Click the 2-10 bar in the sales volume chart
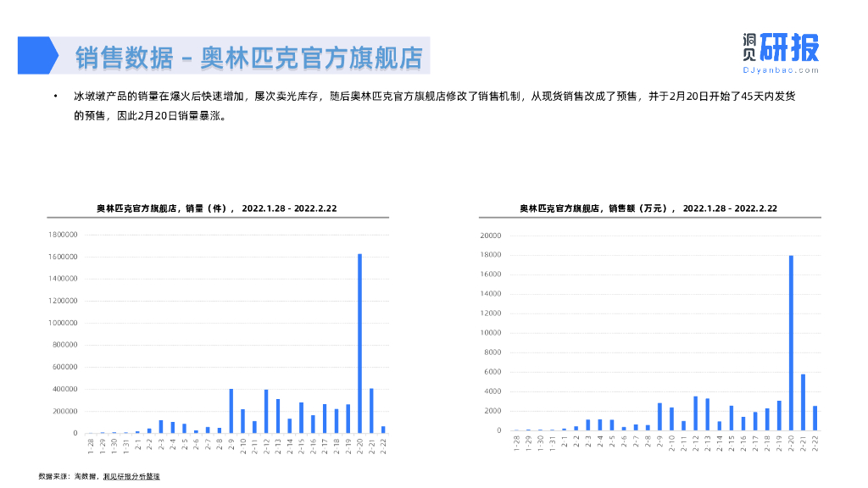Screen dimensions: 868x488 [242, 421]
